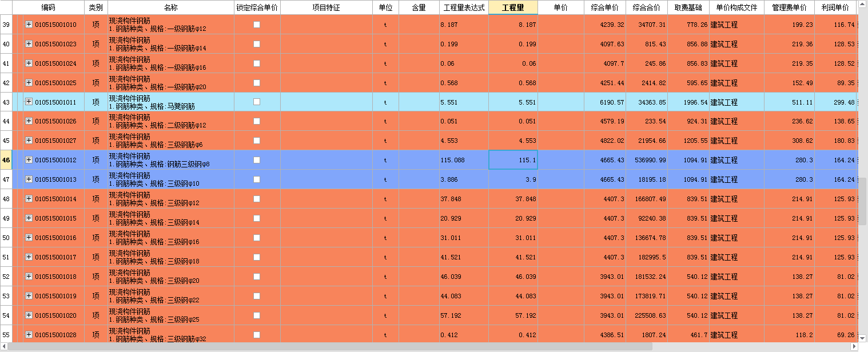This screenshot has height=352, width=868.
Task: Click the 编码 column header
Action: point(49,7)
